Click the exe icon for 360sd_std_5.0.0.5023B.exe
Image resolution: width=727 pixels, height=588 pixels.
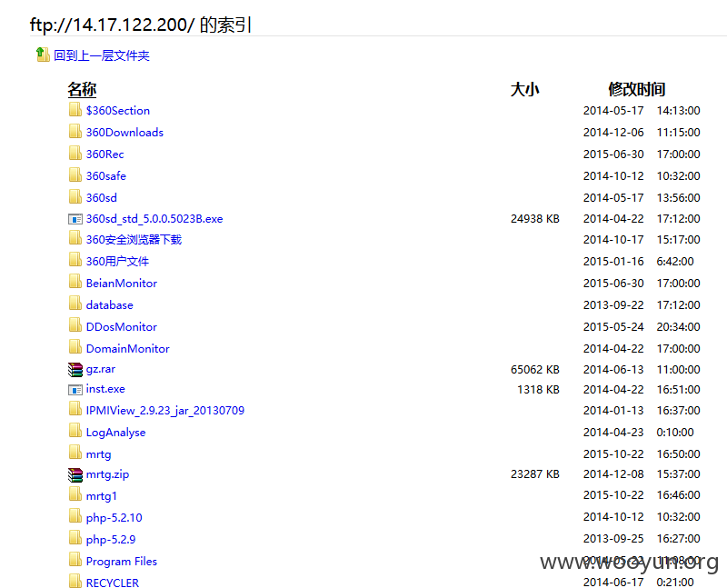point(75,219)
